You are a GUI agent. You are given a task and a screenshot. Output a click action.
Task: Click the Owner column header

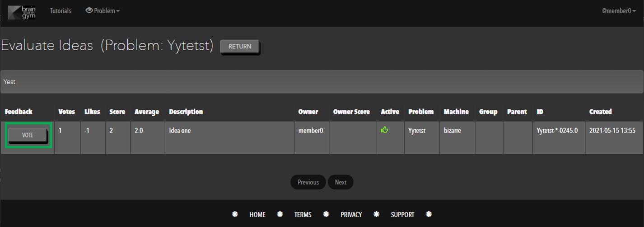click(x=308, y=112)
